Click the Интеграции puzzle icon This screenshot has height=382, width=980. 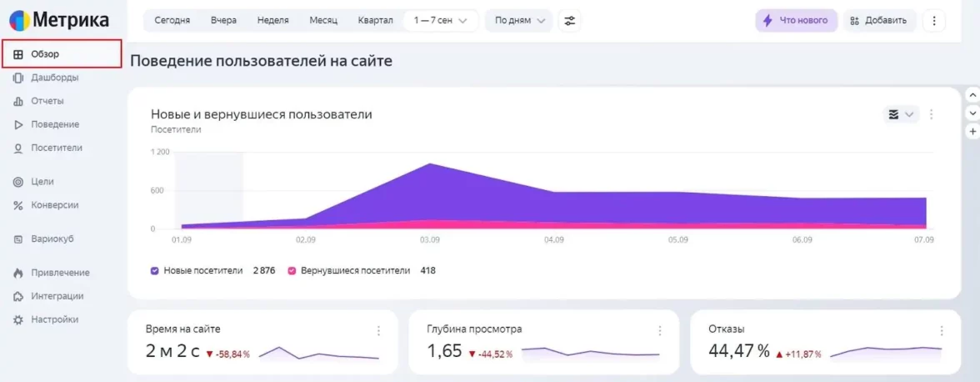pyautogui.click(x=18, y=296)
